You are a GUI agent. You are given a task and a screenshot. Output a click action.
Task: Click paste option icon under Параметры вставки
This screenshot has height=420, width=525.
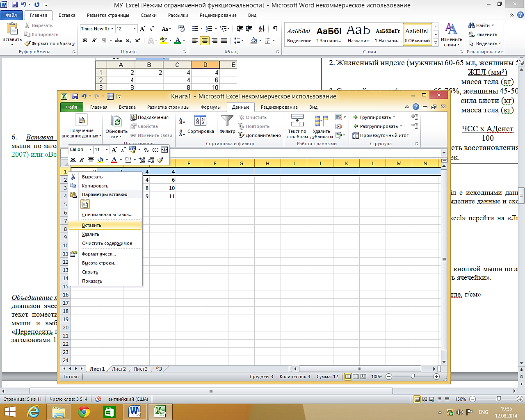click(85, 204)
